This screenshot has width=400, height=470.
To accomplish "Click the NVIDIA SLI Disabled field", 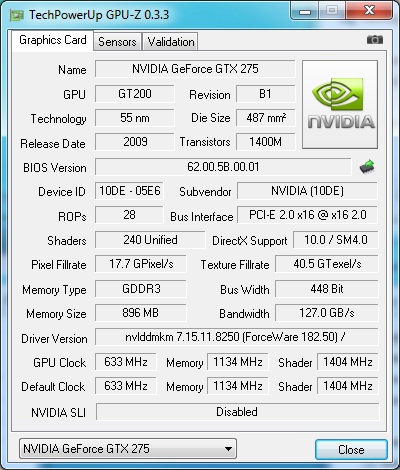I will point(237,412).
